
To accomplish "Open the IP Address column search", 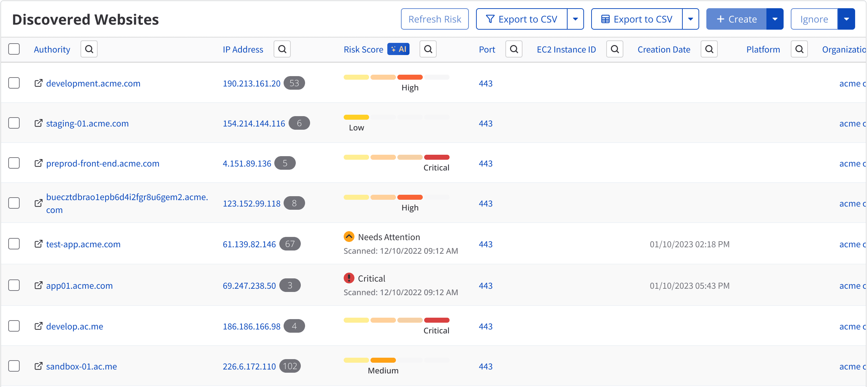I will 282,49.
